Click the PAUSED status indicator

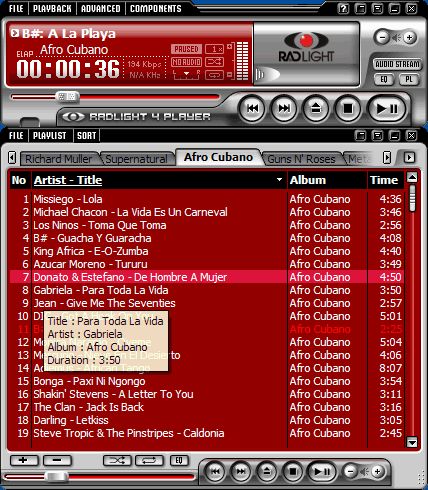tap(186, 49)
